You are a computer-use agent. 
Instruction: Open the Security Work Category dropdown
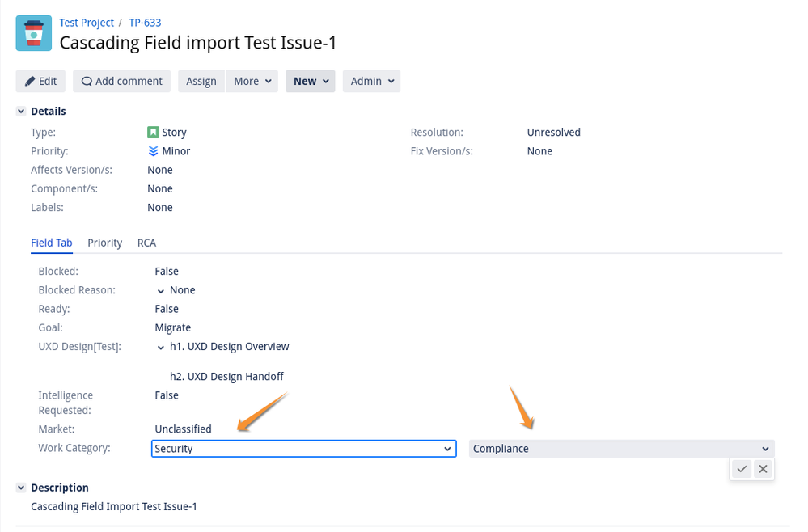click(x=303, y=449)
